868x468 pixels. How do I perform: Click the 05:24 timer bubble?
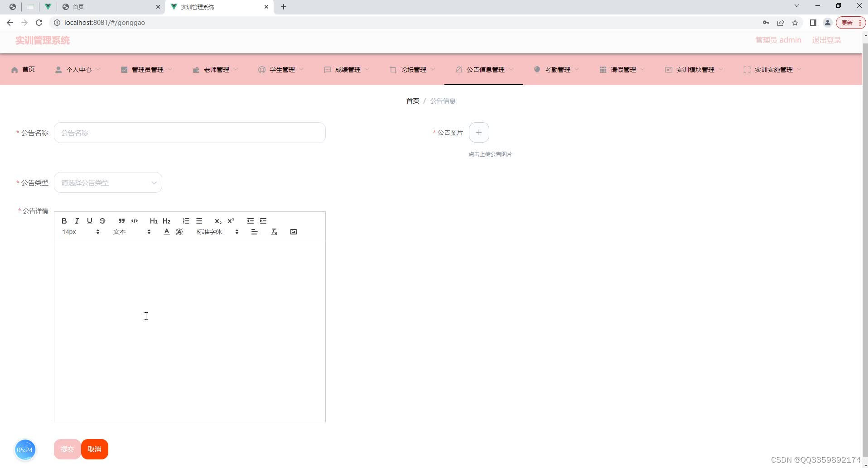click(x=25, y=449)
